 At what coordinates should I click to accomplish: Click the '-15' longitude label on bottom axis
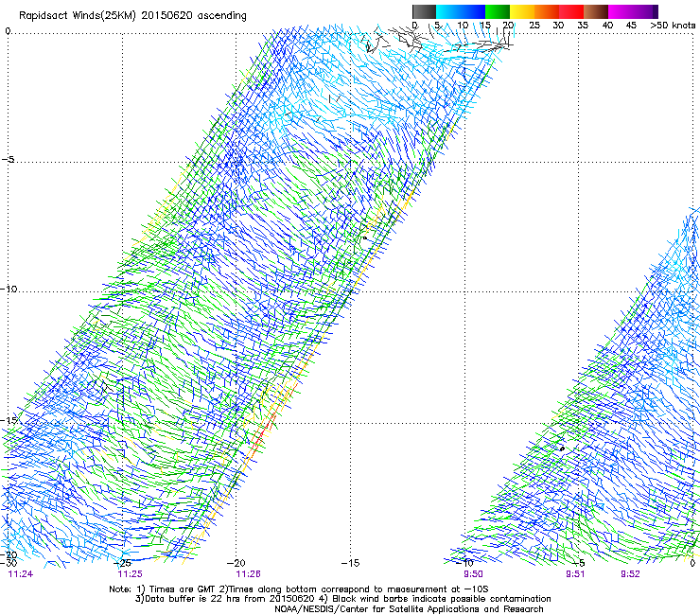coord(350,563)
